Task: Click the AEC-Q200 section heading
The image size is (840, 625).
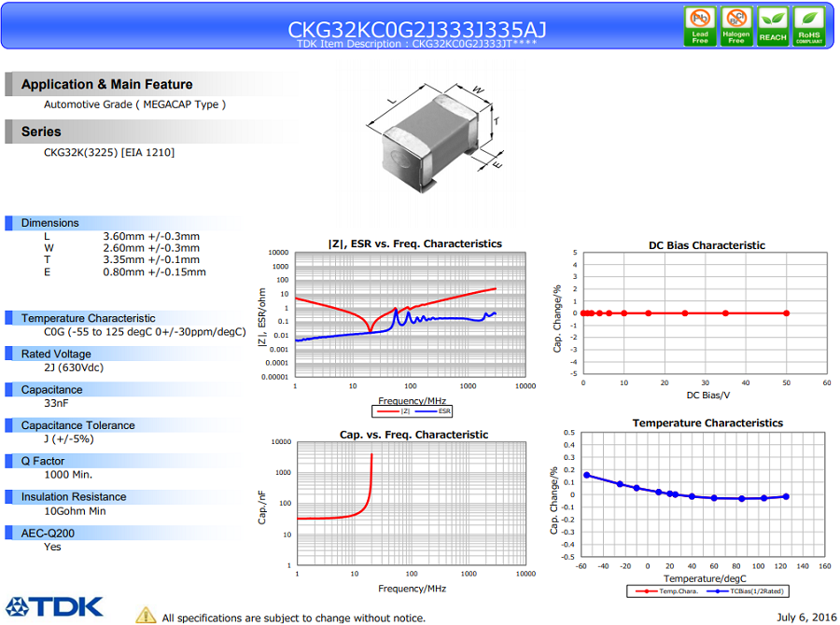Action: pos(48,534)
